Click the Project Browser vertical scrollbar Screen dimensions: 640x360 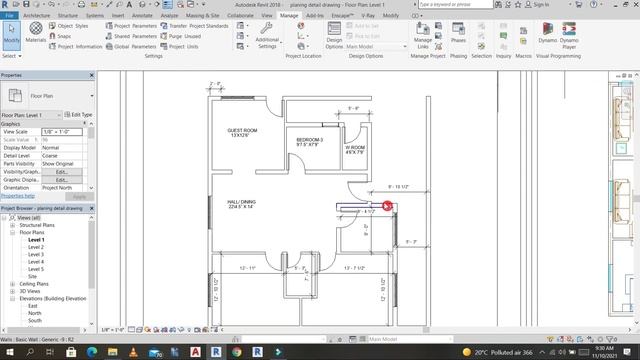[x=91, y=270]
